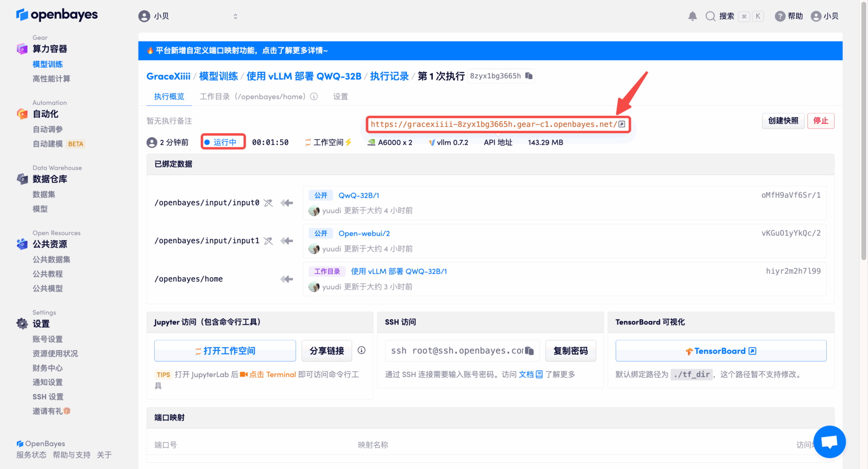Switch to the 执行概览 tab
868x469 pixels.
(x=169, y=96)
